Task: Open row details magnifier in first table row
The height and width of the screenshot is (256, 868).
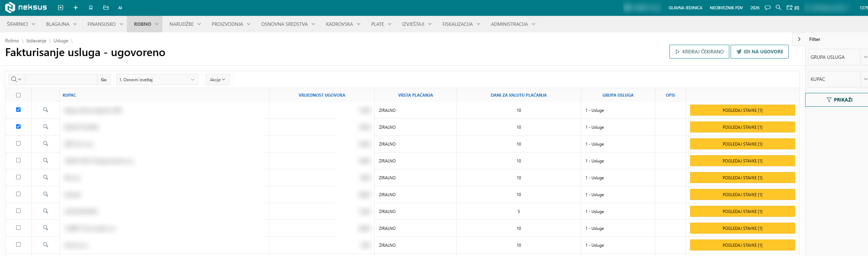Action: (45, 110)
